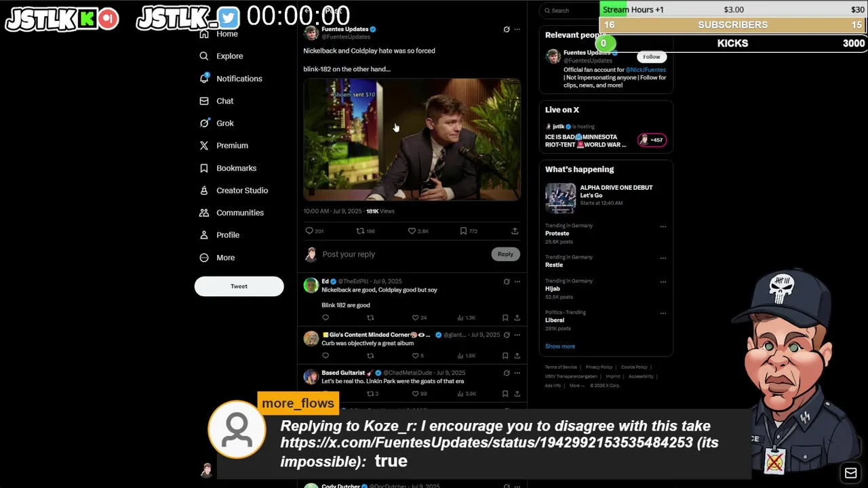Click Grok icon on Ed's reply
The image size is (868, 488).
pyautogui.click(x=507, y=281)
